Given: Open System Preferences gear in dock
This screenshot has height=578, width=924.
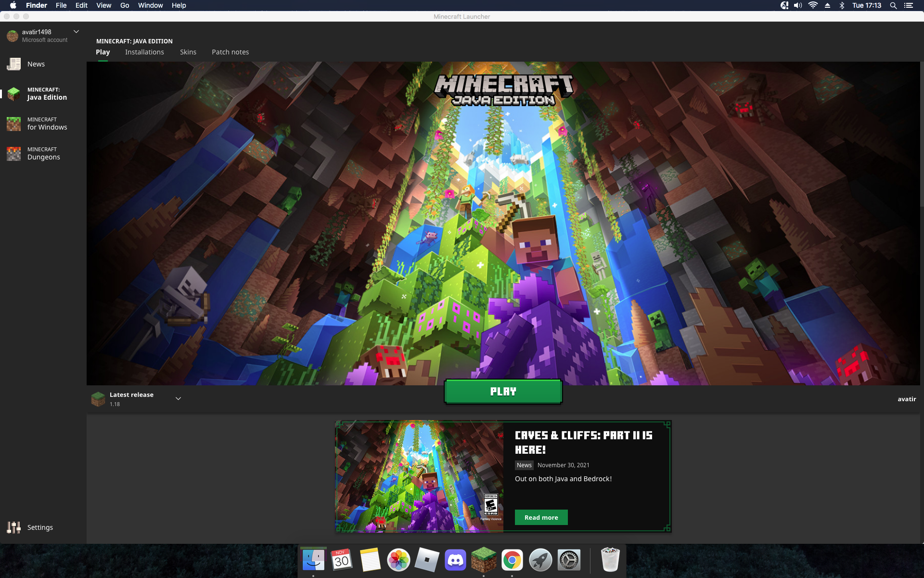Looking at the screenshot, I should [569, 560].
